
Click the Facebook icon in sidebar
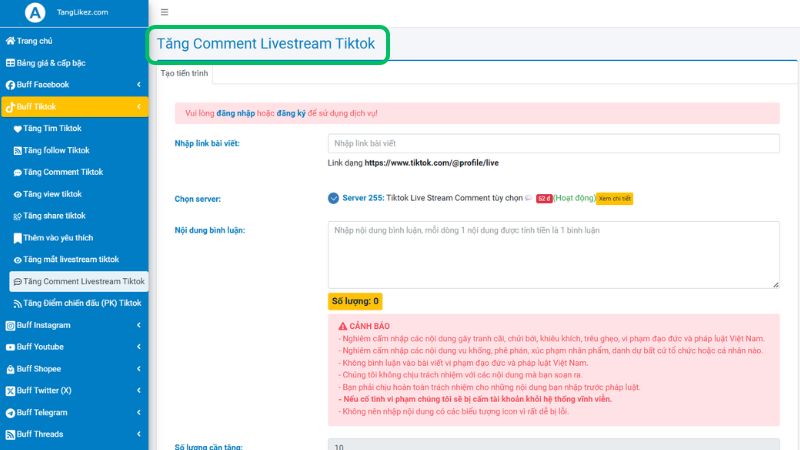pos(10,85)
